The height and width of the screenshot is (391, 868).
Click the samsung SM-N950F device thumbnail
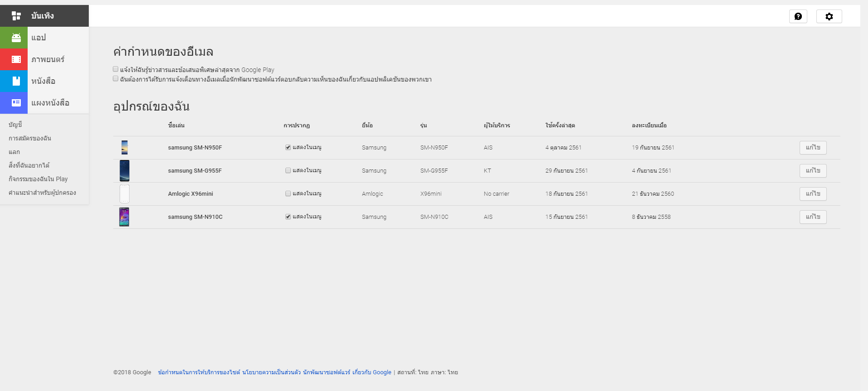pos(125,148)
